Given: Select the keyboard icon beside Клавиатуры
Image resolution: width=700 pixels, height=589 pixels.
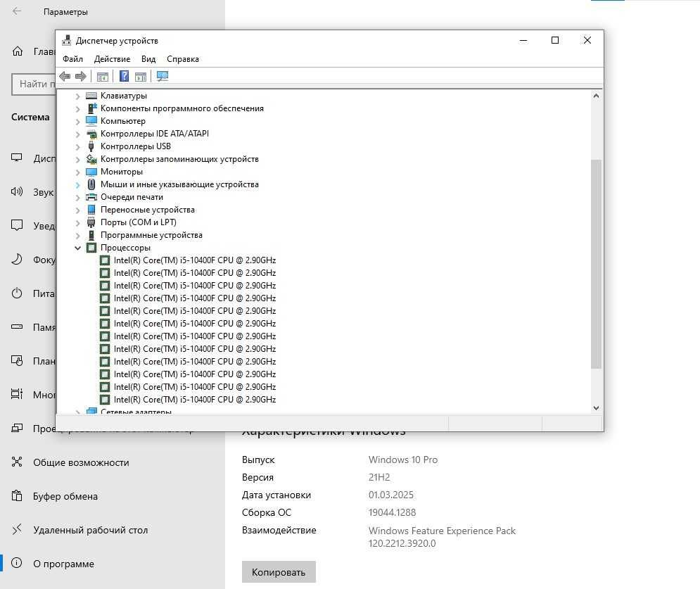Looking at the screenshot, I should click(91, 96).
